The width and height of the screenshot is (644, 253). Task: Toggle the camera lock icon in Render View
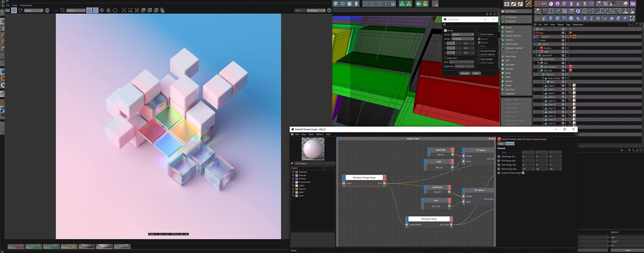tap(89, 10)
